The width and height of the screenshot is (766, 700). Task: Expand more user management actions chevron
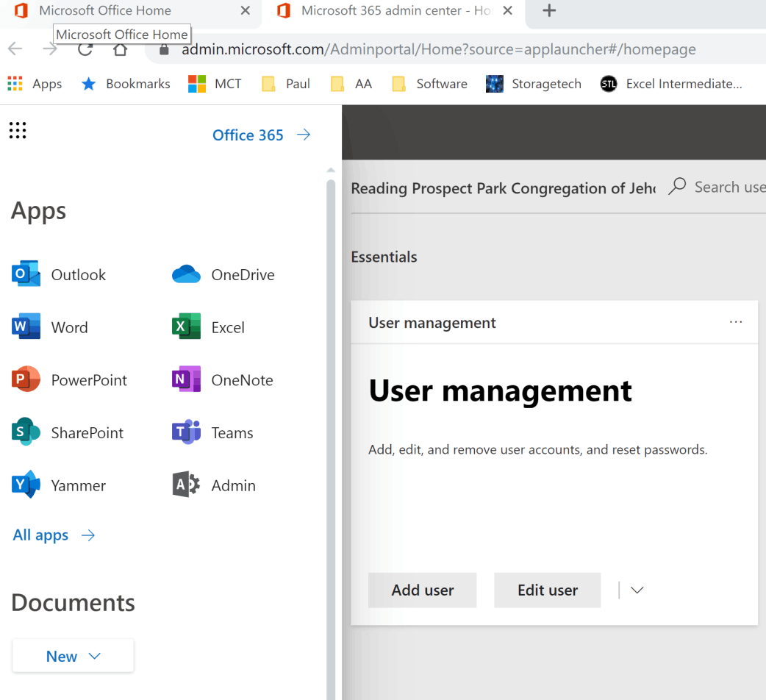[637, 590]
